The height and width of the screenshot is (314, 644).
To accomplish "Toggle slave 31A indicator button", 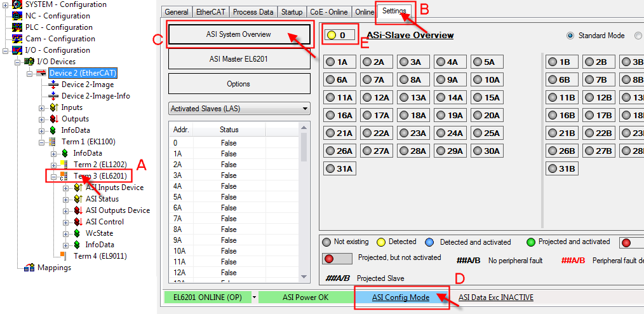I will click(339, 168).
